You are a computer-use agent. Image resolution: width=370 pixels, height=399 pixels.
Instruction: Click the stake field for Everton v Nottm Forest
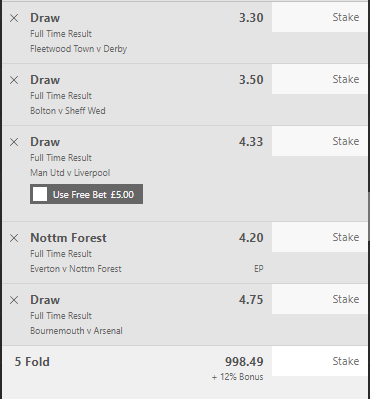tap(320, 237)
